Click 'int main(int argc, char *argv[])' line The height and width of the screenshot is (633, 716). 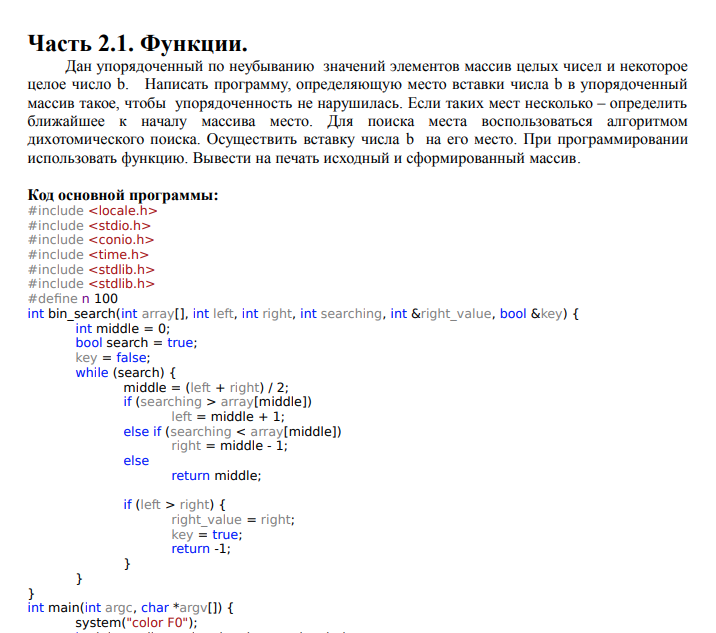point(130,608)
